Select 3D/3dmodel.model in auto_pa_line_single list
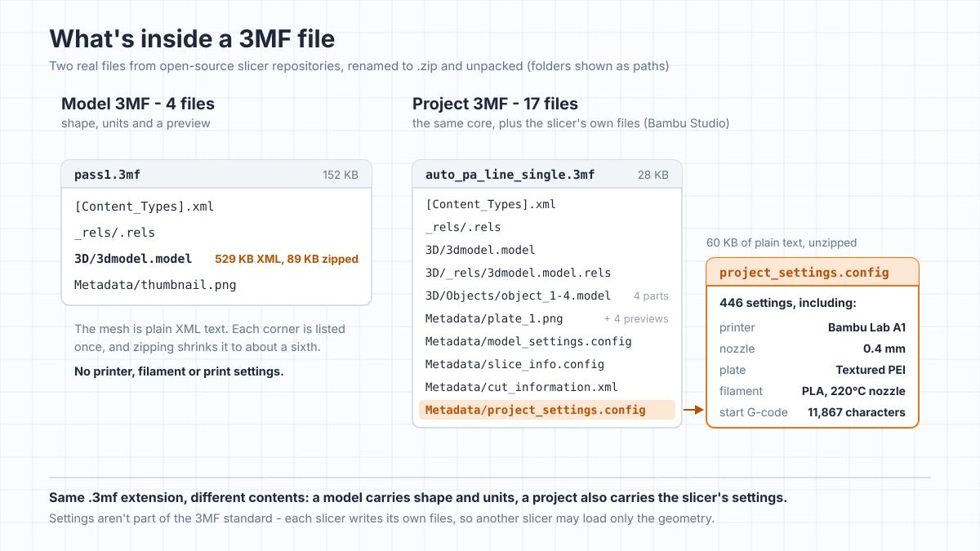This screenshot has width=980, height=551. [x=480, y=250]
